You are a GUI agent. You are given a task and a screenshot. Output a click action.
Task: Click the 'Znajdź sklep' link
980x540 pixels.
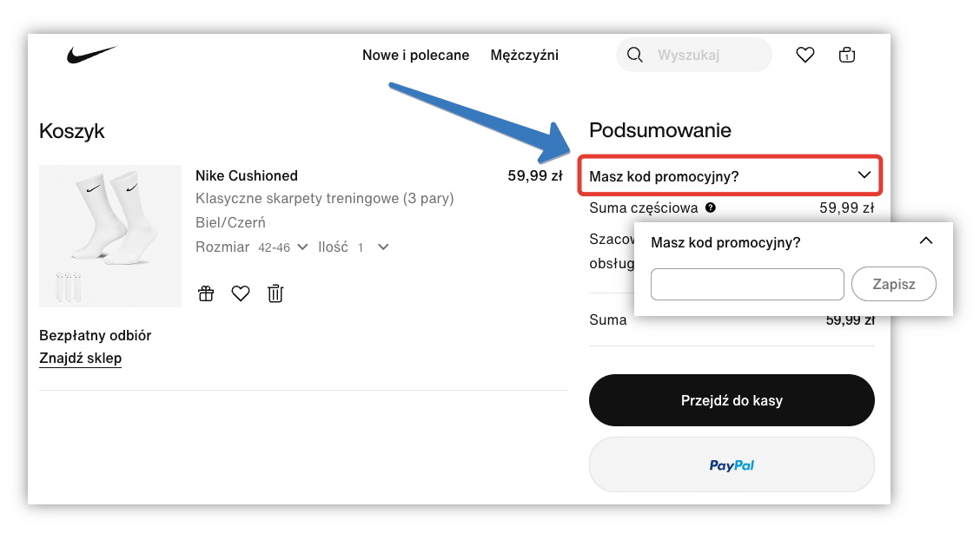tap(80, 358)
